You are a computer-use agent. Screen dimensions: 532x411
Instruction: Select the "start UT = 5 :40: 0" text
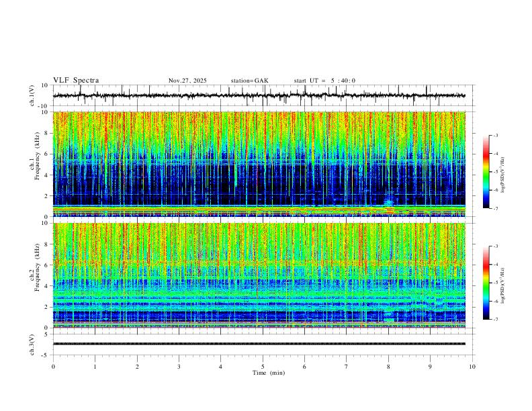coord(324,81)
